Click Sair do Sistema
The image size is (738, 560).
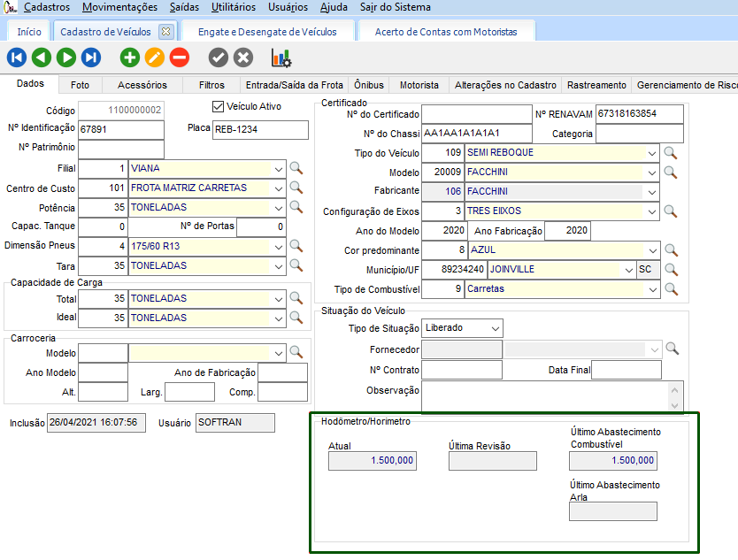pos(395,7)
